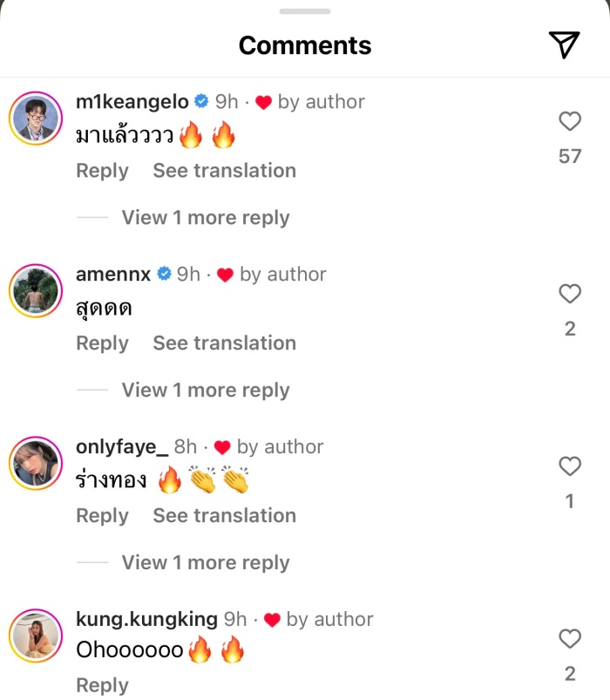This screenshot has height=700, width=610.
Task: Expand 'View 1 more reply' under m1keangelo
Action: point(205,218)
